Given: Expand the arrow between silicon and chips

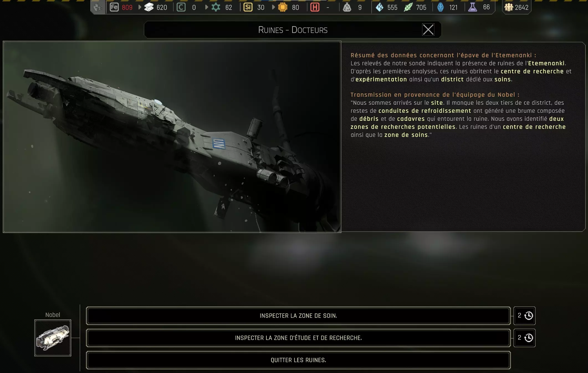Looking at the screenshot, I should (x=273, y=7).
